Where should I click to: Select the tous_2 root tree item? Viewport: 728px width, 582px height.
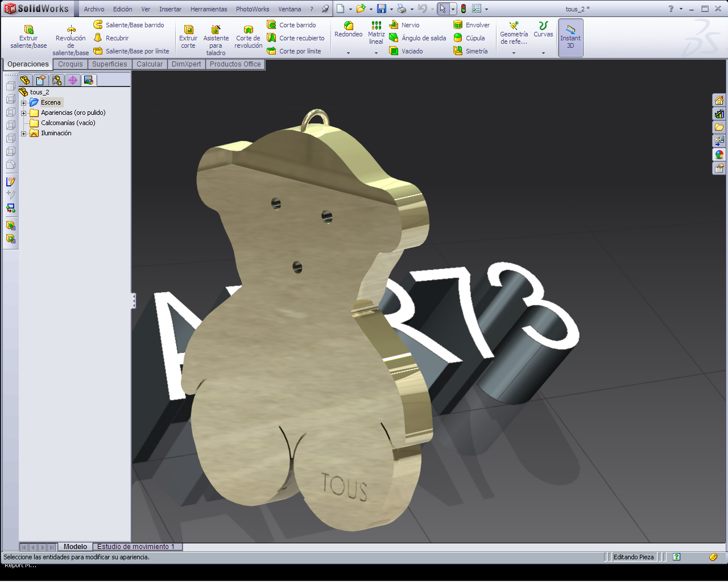click(x=35, y=92)
